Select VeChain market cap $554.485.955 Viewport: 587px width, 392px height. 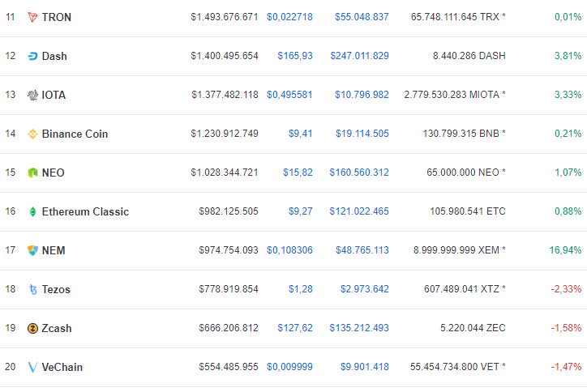tap(229, 367)
